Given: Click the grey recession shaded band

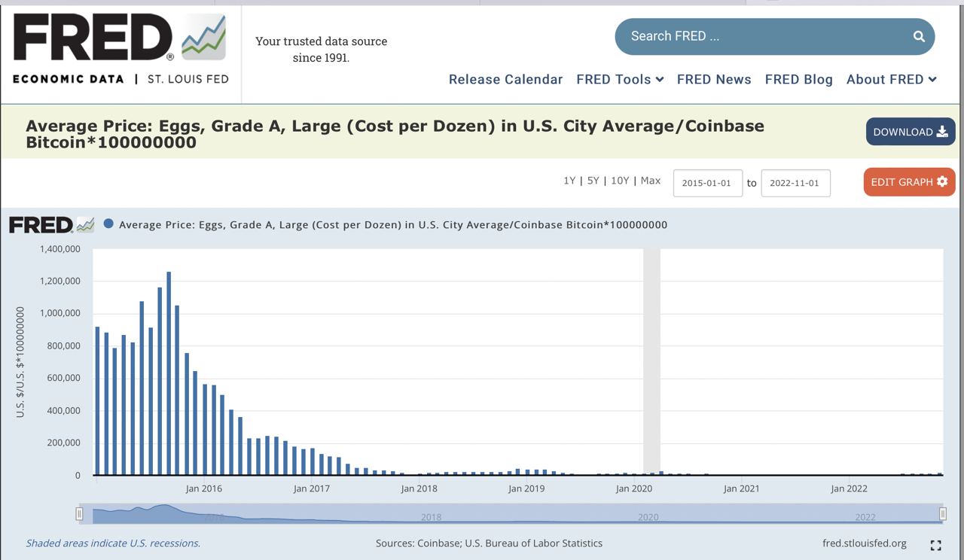Looking at the screenshot, I should 651,361.
